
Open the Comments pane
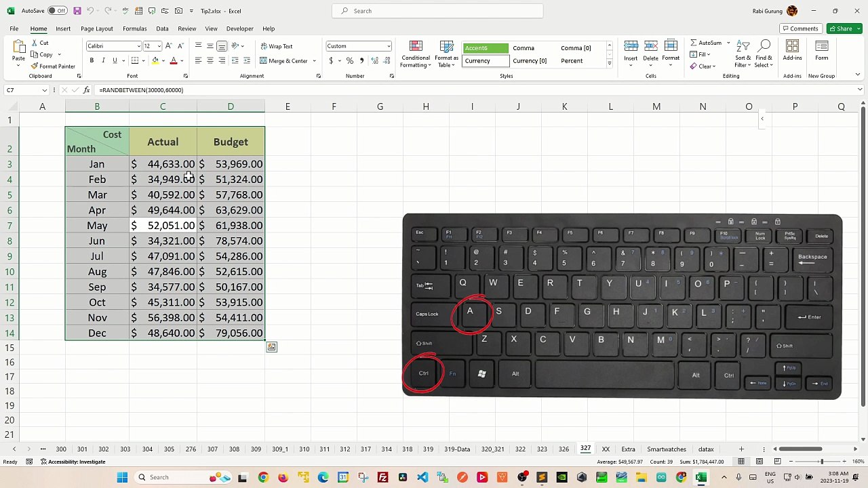800,28
